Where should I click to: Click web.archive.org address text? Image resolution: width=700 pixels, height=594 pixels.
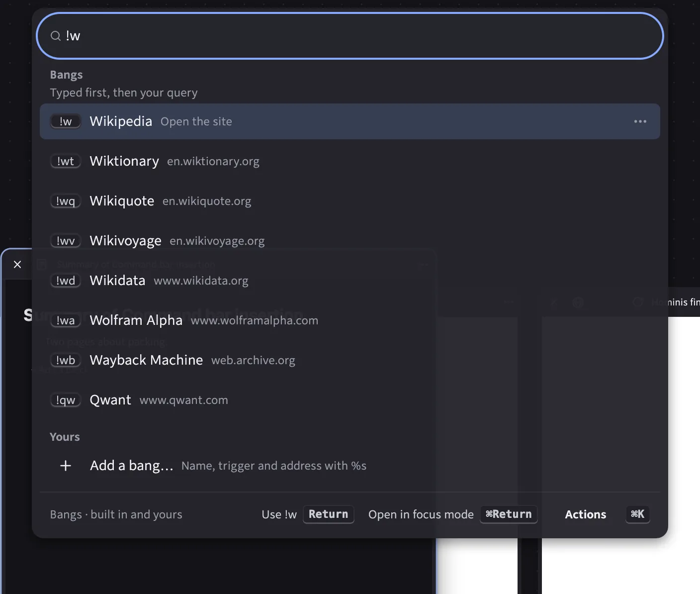(x=253, y=360)
